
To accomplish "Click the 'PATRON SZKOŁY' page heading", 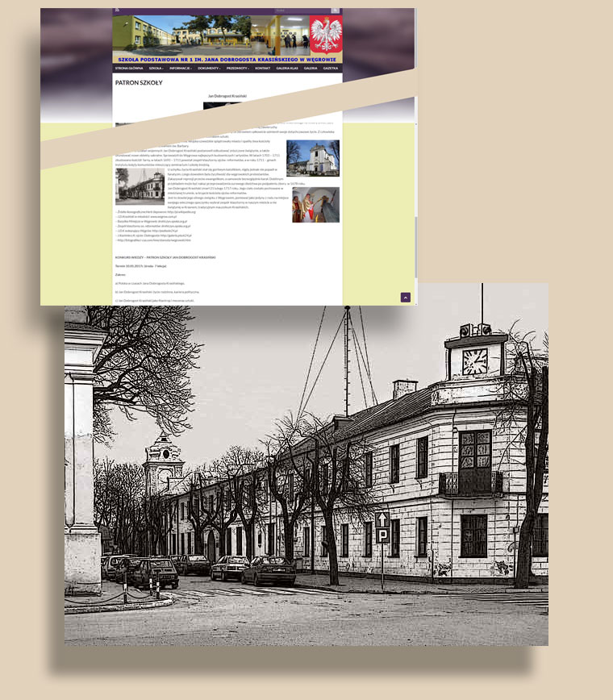I will pyautogui.click(x=139, y=82).
